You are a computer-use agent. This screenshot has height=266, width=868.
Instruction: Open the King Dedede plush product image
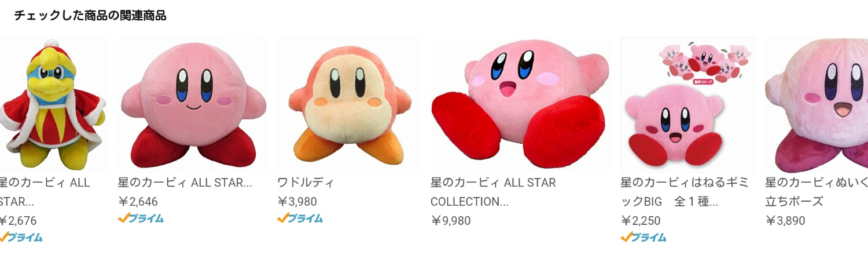click(54, 105)
